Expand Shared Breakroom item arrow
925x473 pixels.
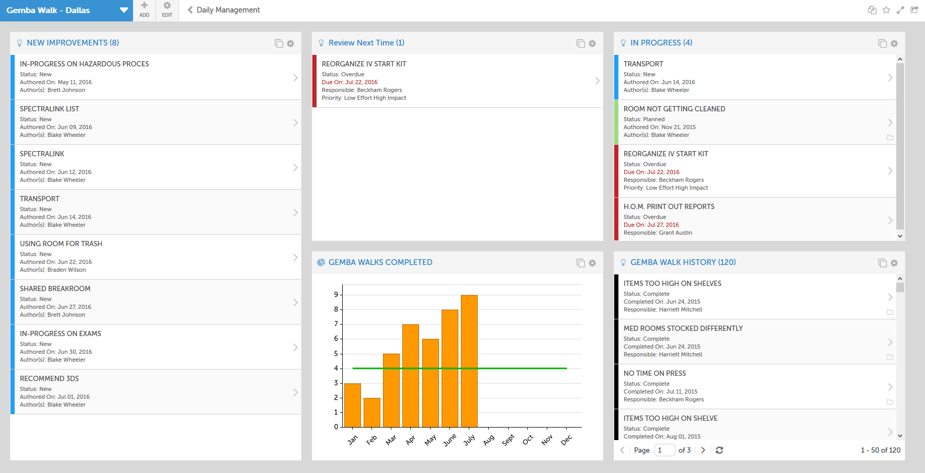click(296, 302)
